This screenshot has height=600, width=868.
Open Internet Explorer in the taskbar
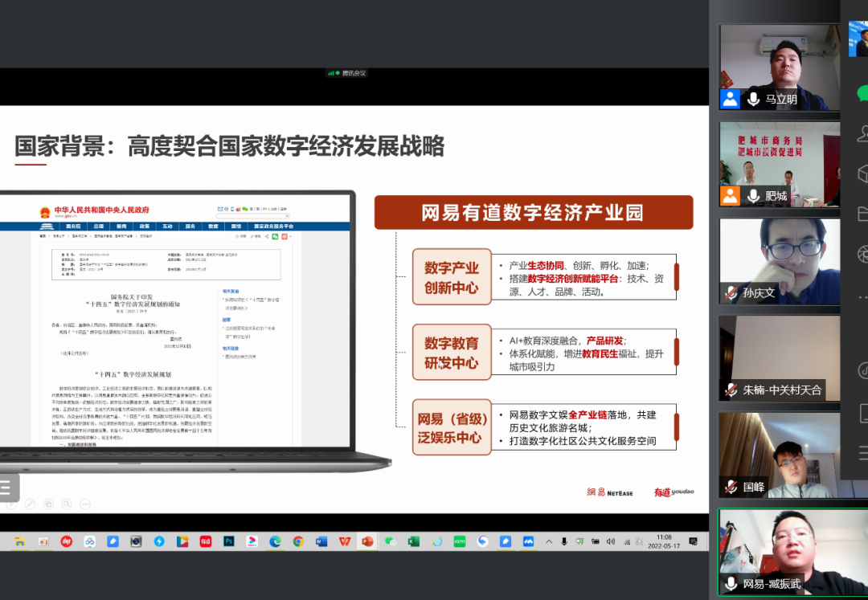pyautogui.click(x=436, y=541)
